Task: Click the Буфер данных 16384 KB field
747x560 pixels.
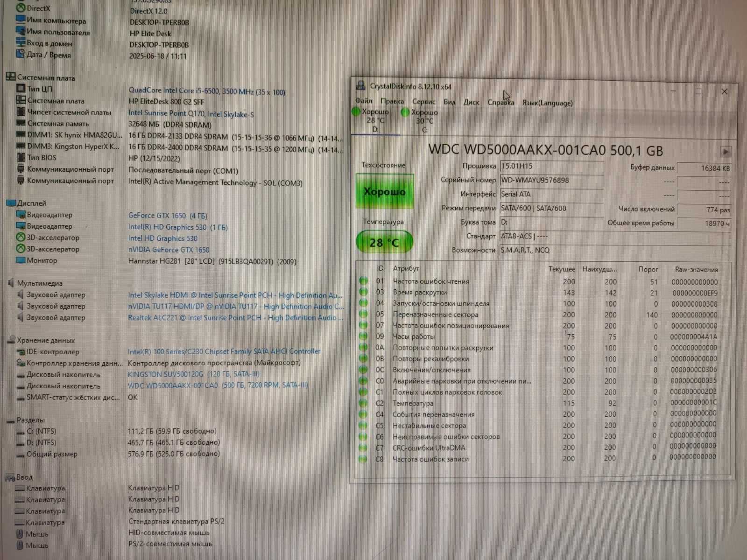Action: 704,168
